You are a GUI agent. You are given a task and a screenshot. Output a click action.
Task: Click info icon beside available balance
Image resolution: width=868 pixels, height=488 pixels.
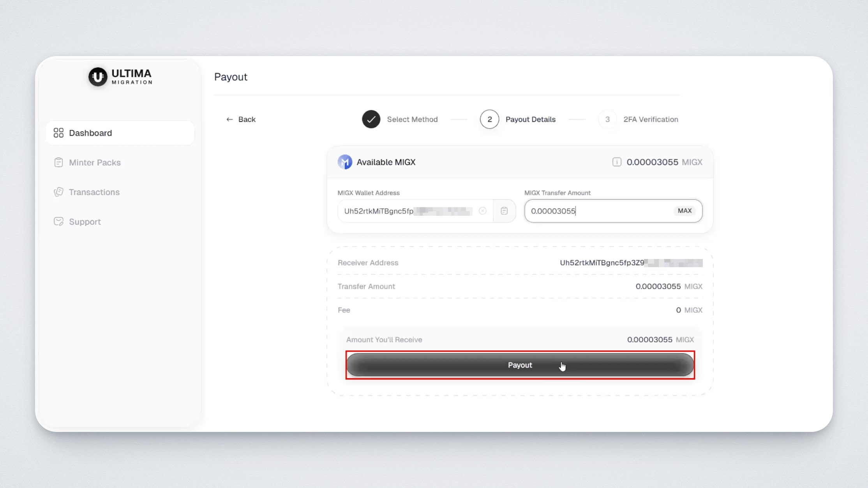tap(617, 162)
